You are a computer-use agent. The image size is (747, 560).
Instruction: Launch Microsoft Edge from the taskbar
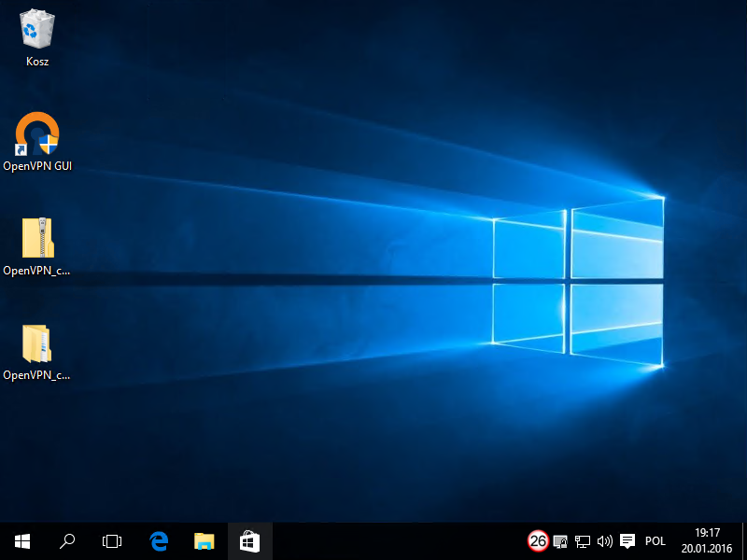coord(159,541)
